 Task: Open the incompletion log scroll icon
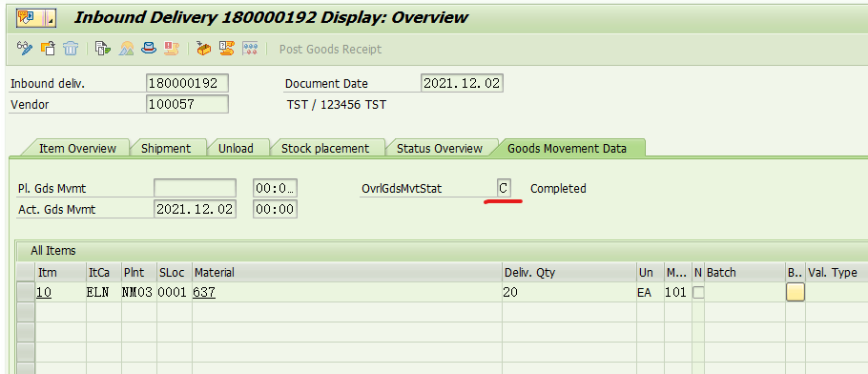click(171, 49)
